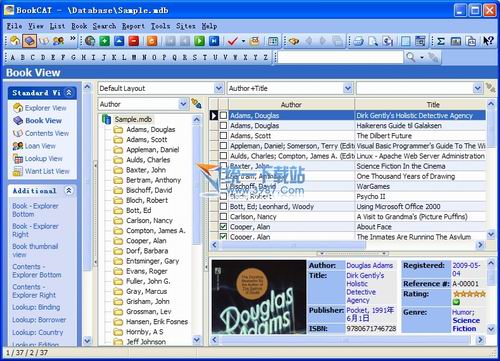Click the folder tool icon beside Author dropdown
This screenshot has height=361, width=500.
196,104
